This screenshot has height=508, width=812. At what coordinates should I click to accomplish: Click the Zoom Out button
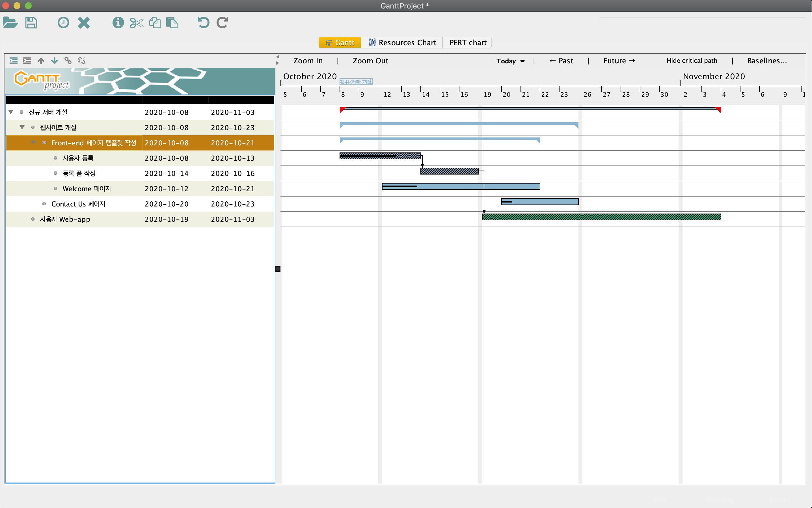(x=370, y=61)
